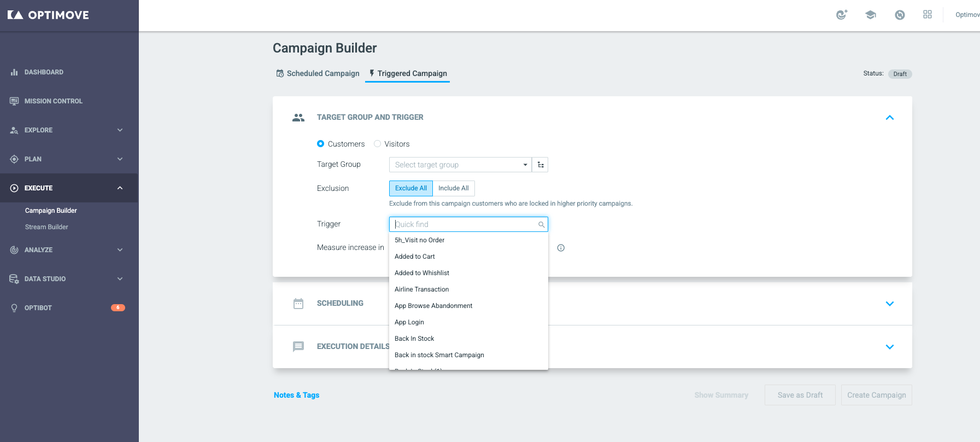Screen dimensions: 980x442
Task: Select the Customers radio button
Action: tap(321, 144)
